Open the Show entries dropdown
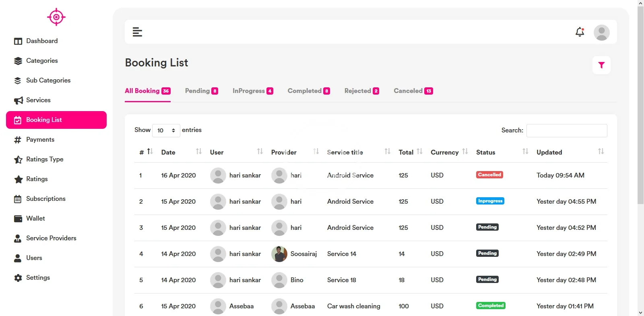 (166, 130)
